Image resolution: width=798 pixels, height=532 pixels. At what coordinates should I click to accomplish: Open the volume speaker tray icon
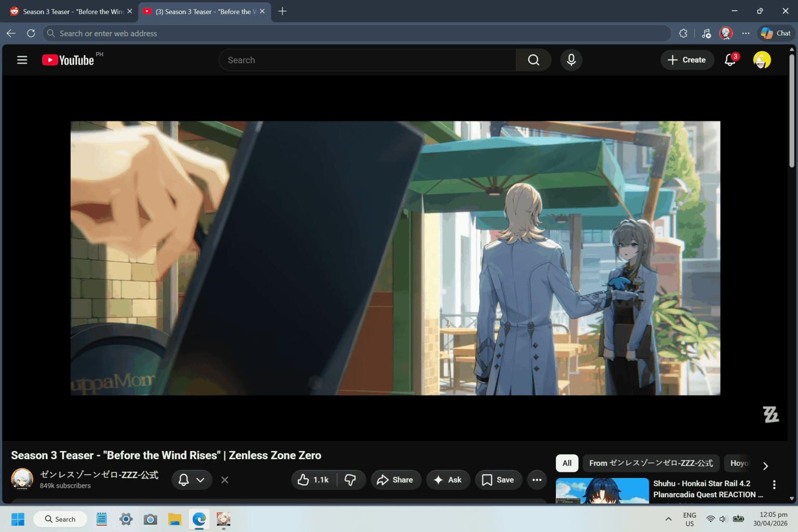pyautogui.click(x=724, y=519)
